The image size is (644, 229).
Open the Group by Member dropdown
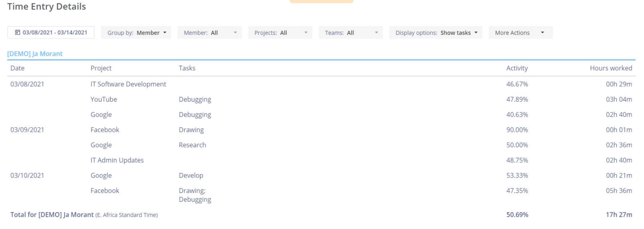pos(136,33)
